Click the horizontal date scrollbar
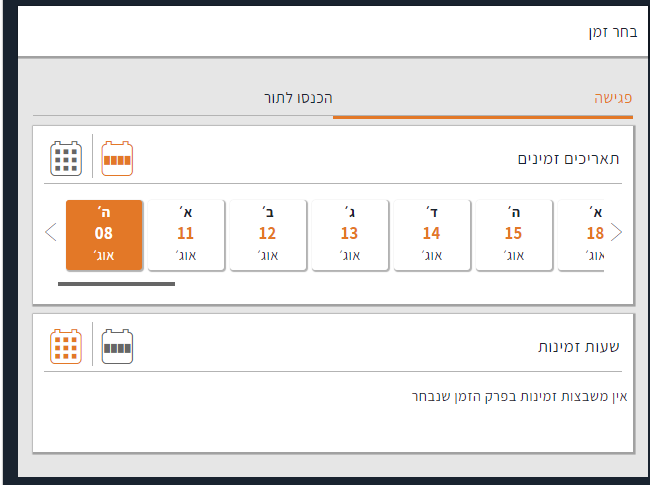650x485 pixels. (x=116, y=284)
